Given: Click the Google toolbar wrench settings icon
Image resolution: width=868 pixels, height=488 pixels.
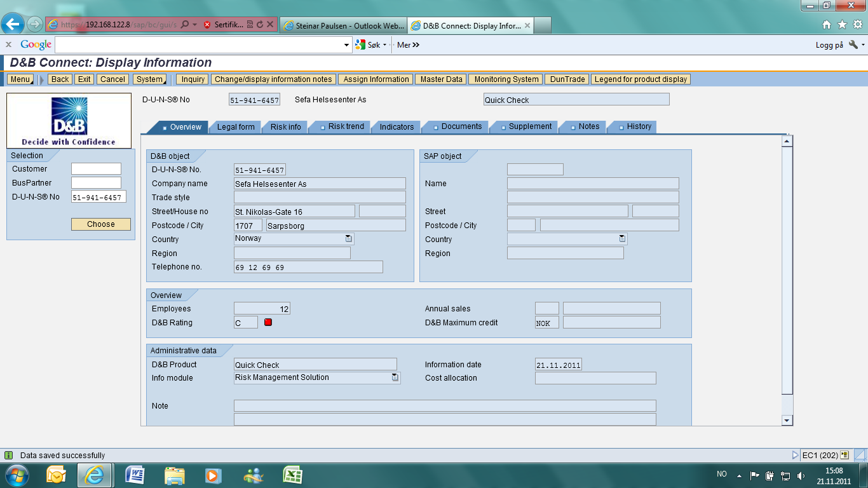Looking at the screenshot, I should tap(853, 44).
